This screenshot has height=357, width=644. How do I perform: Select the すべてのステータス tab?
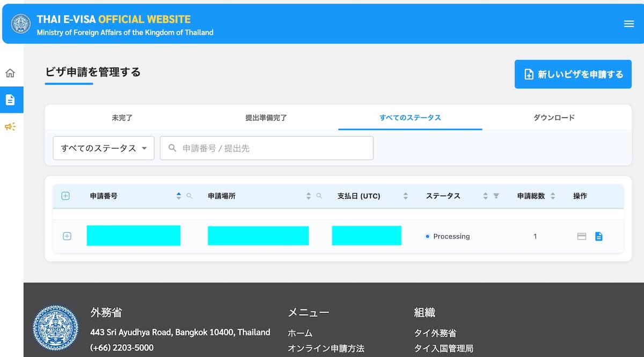pos(410,117)
